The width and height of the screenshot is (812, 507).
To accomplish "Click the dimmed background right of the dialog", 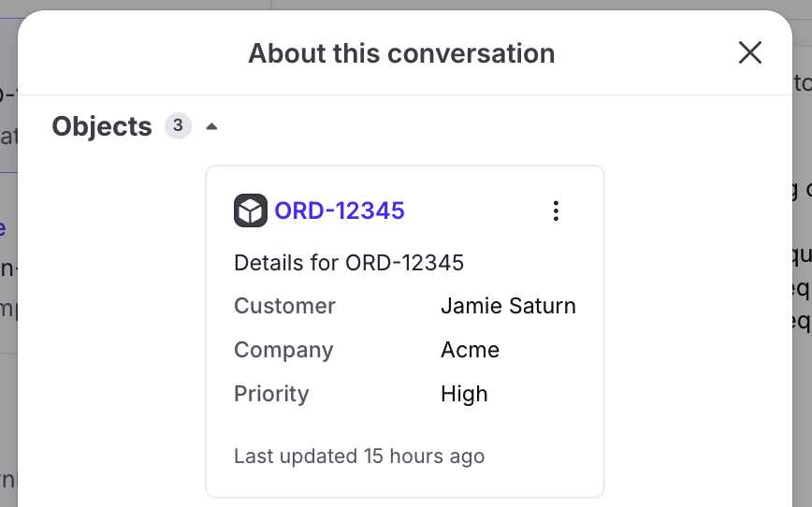I will tap(802, 414).
